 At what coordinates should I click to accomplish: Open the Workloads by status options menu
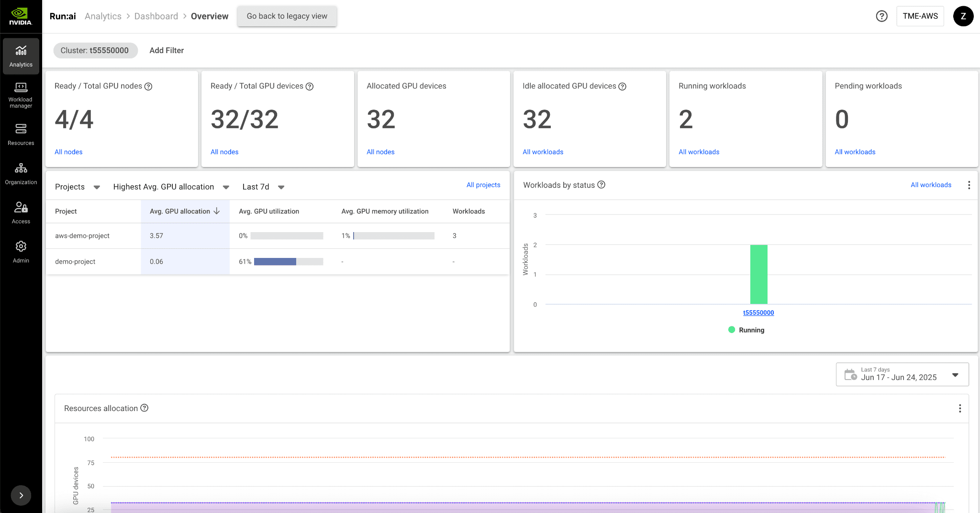(x=969, y=185)
